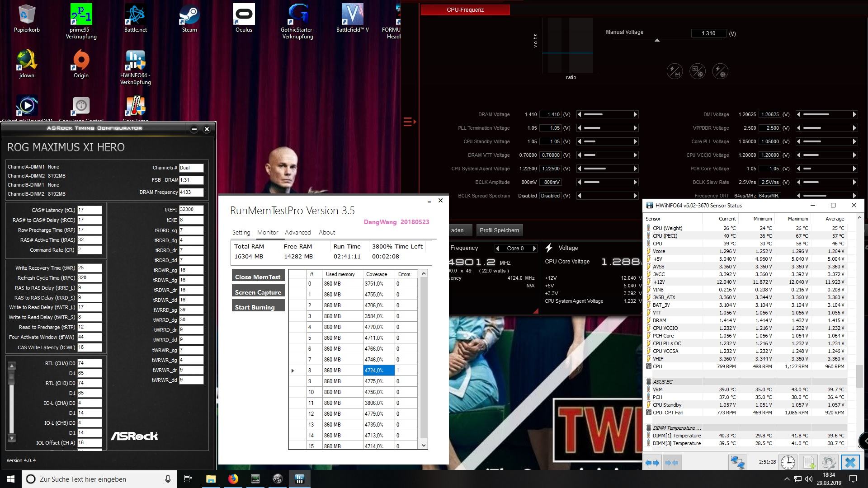
Task: Click the expand-columns arrows icon in HWiNFO
Action: pyautogui.click(x=652, y=462)
